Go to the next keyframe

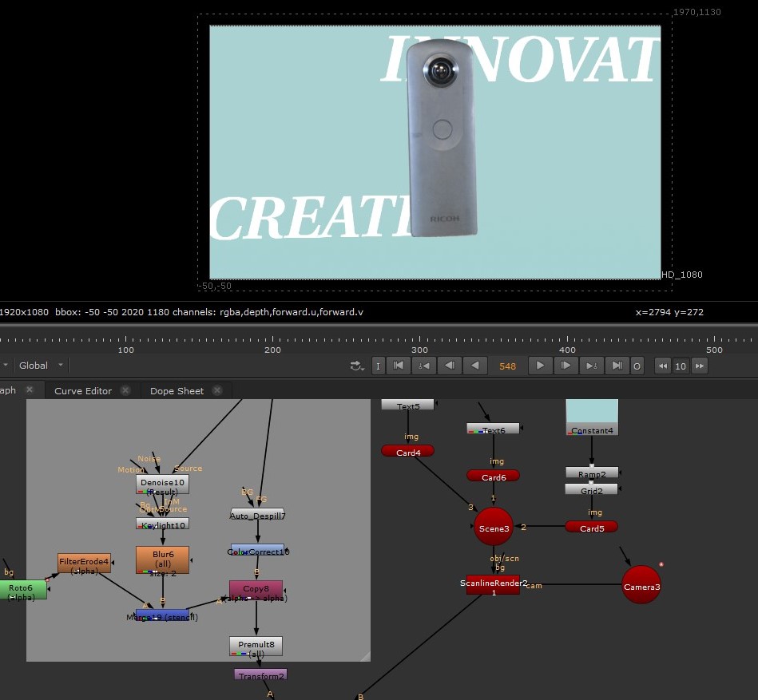coord(591,366)
